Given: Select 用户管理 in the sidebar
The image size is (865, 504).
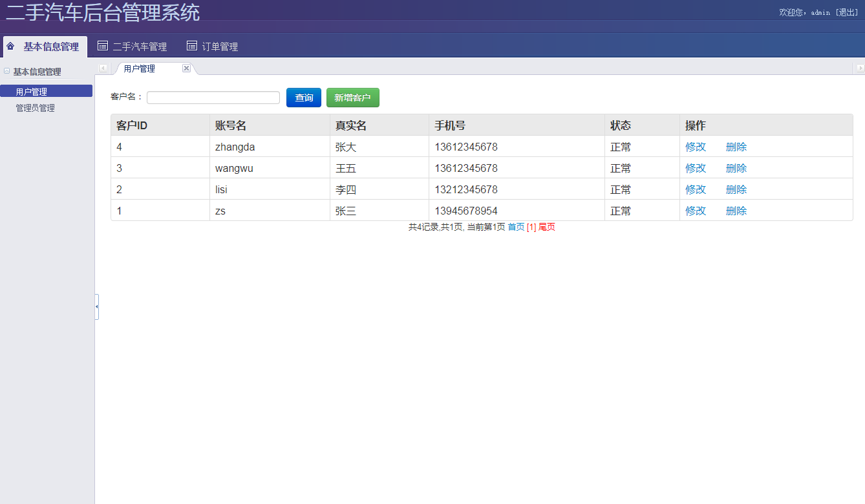Looking at the screenshot, I should 32,92.
